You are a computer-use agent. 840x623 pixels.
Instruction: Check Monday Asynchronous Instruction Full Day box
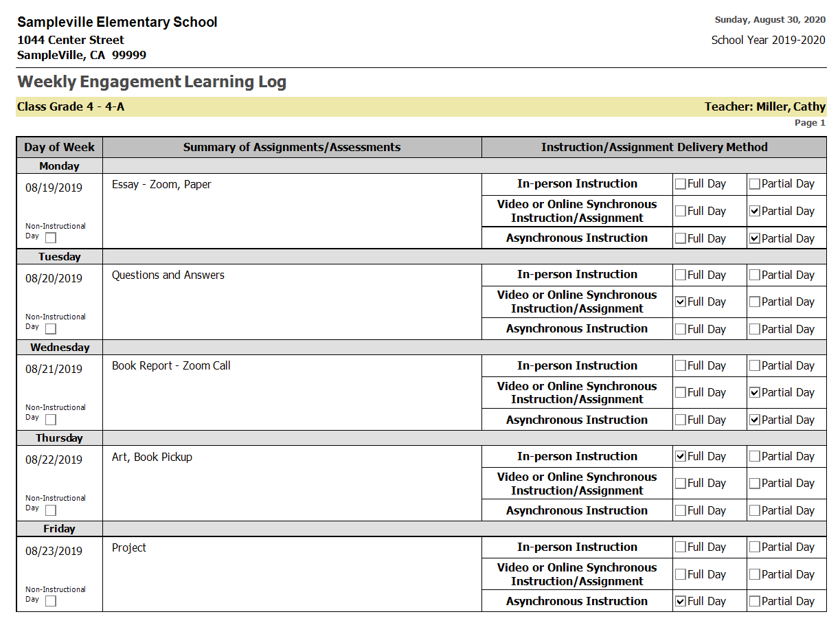681,238
